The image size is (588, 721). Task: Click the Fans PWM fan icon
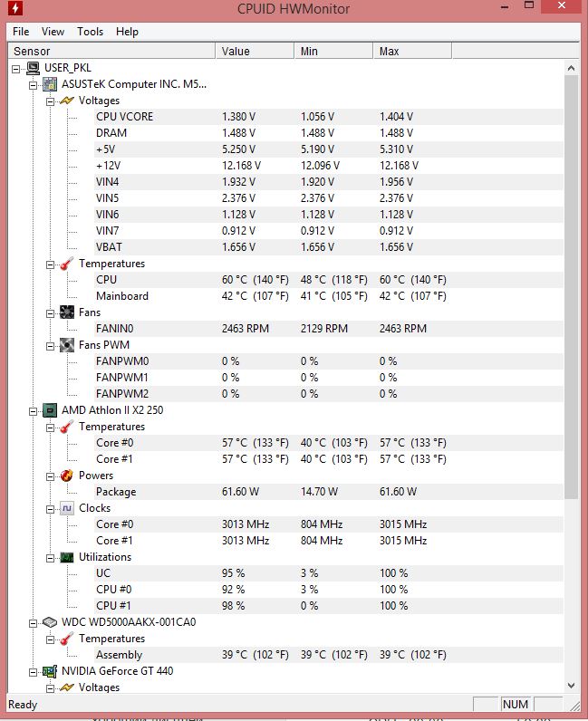pyautogui.click(x=67, y=345)
